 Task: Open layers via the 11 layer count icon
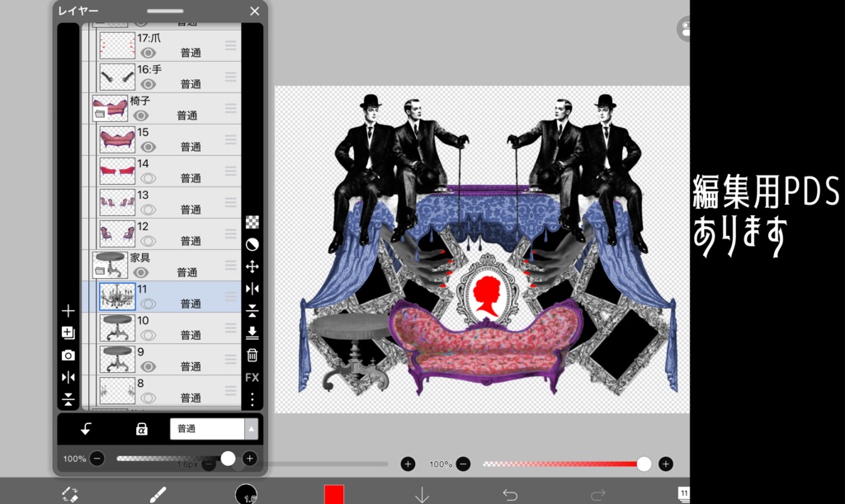[683, 494]
